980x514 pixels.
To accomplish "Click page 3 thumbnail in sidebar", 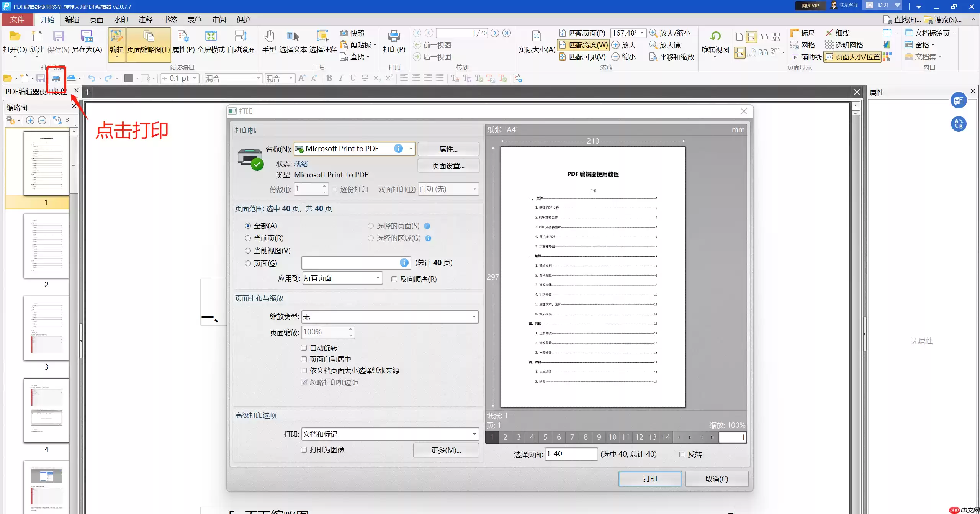I will (x=46, y=328).
